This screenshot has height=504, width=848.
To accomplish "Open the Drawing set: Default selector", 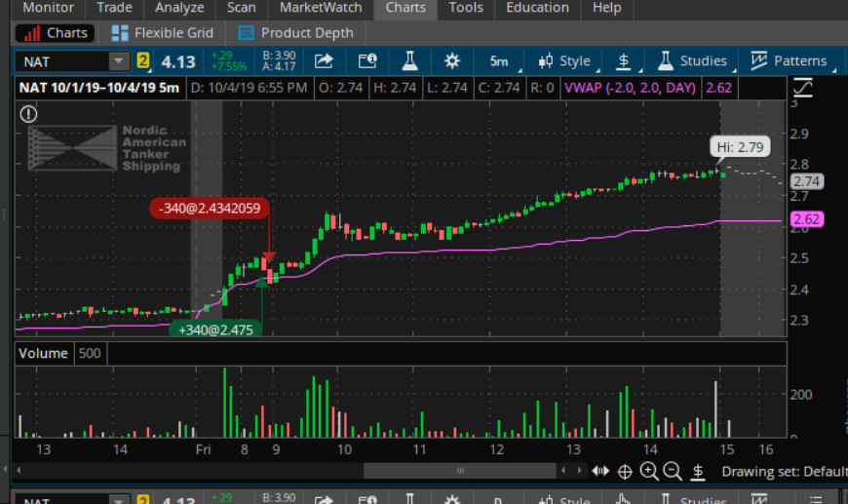I will (785, 472).
